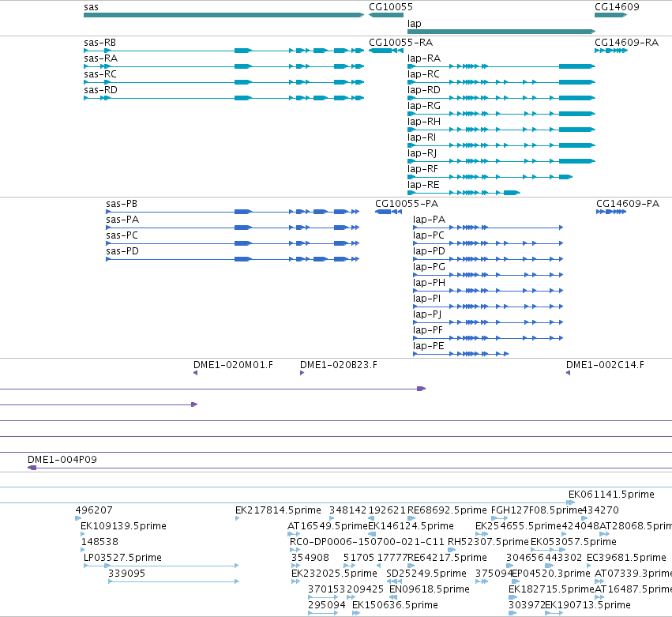Click the lap gene span bar

pos(501,32)
